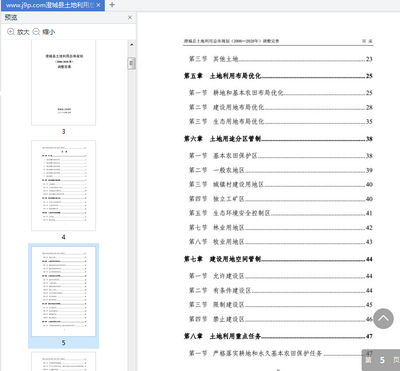Click entry 林业用地区
Image resolution: width=400 pixels, height=371 pixels.
(280, 228)
